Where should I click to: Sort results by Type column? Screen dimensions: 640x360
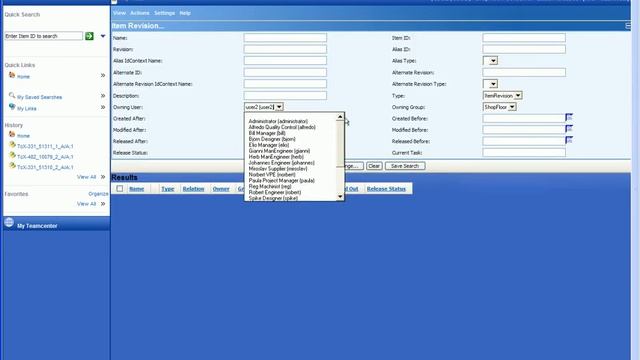[167, 189]
